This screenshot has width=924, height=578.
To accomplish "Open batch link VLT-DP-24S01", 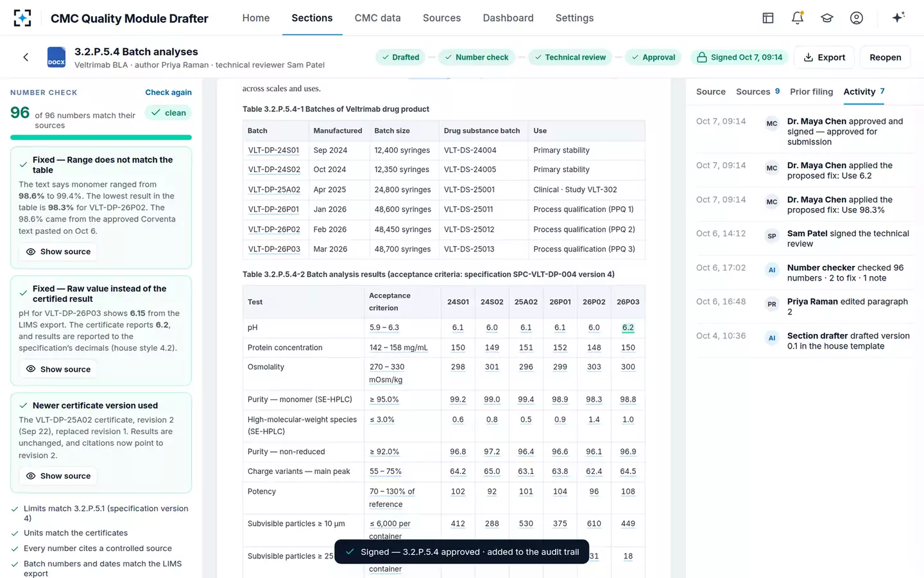I will click(x=273, y=150).
